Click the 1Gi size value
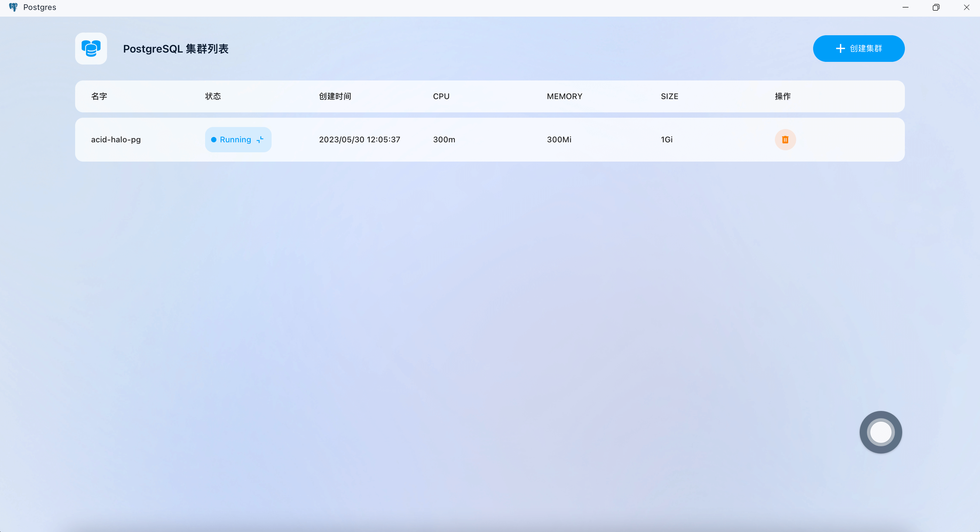980x532 pixels. (667, 140)
